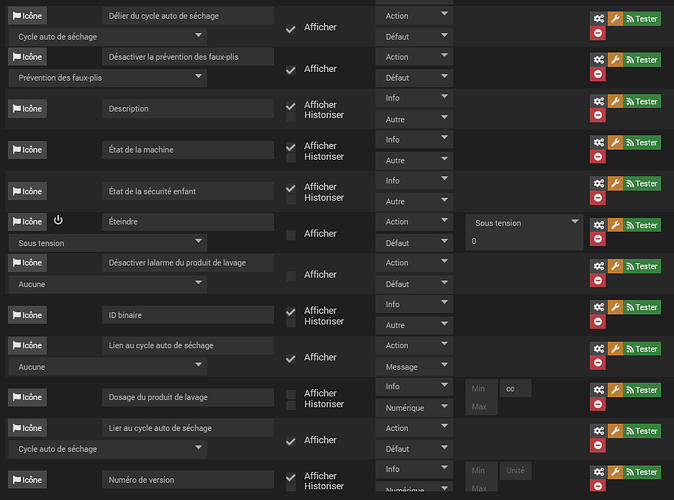The height and width of the screenshot is (500, 674).
Task: Click the power icon next to Éteindre
Action: [58, 220]
